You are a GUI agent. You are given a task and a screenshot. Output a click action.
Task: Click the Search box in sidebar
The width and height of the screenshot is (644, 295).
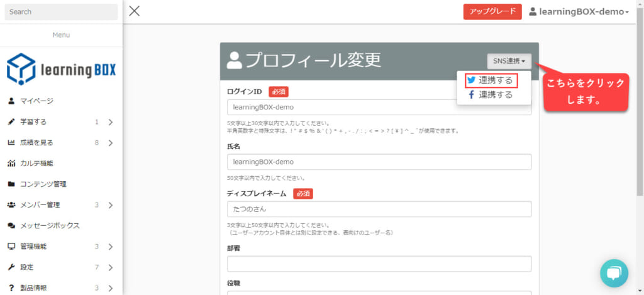point(61,12)
